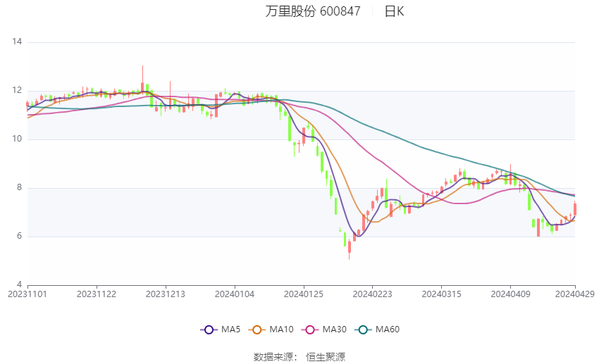This screenshot has width=599, height=364.
Task: Click the 20231122 date axis label
Action: pyautogui.click(x=97, y=294)
